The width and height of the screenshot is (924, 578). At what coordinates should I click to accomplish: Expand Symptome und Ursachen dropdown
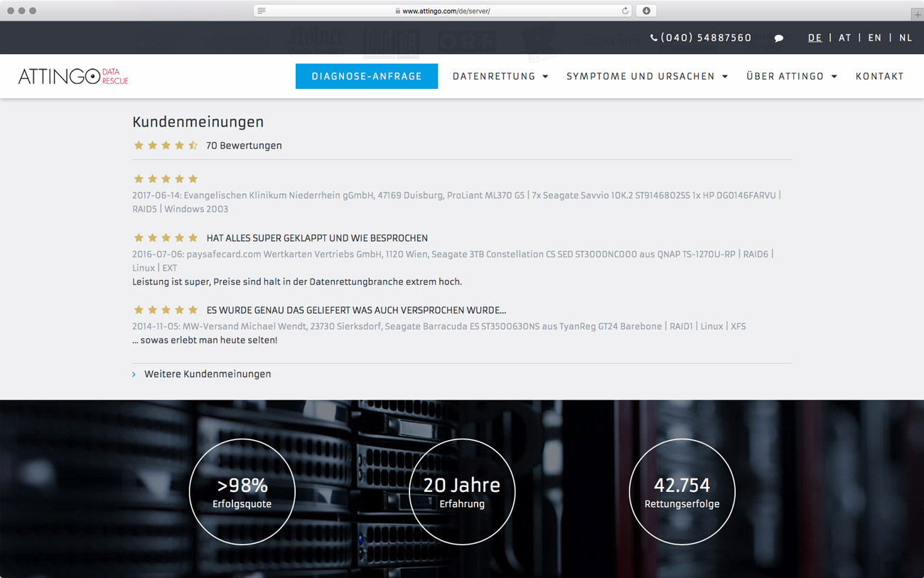coord(647,77)
